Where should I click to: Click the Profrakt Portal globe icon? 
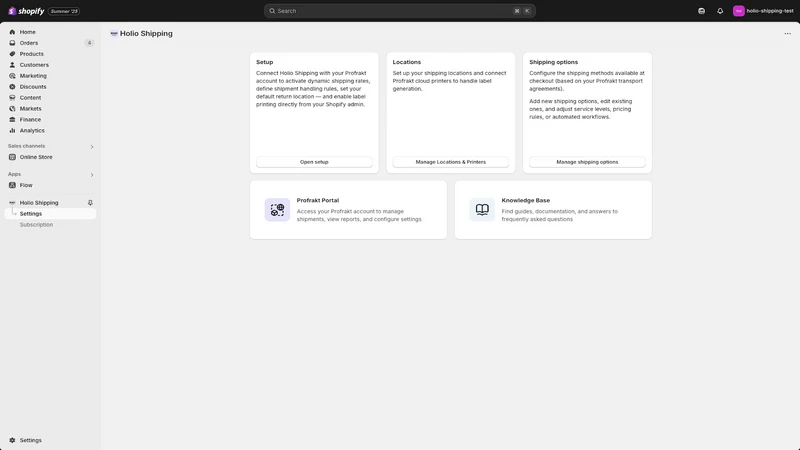(x=277, y=210)
